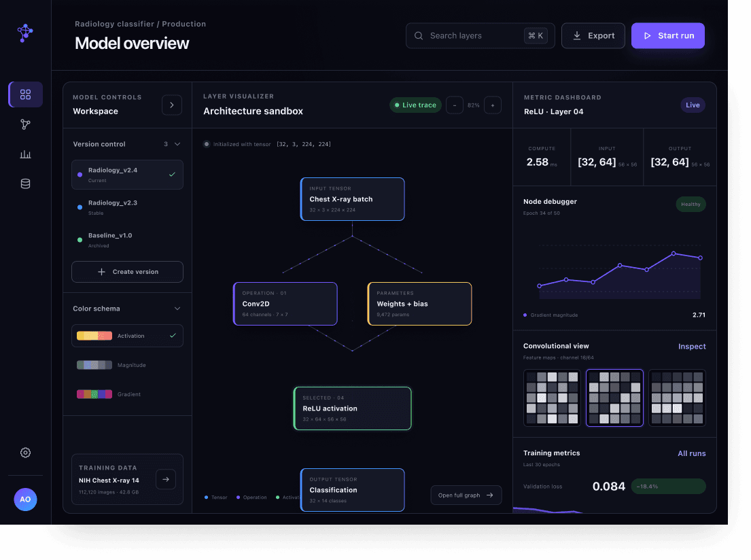
Task: Click the ⌘K shortcut badge
Action: [x=536, y=36]
